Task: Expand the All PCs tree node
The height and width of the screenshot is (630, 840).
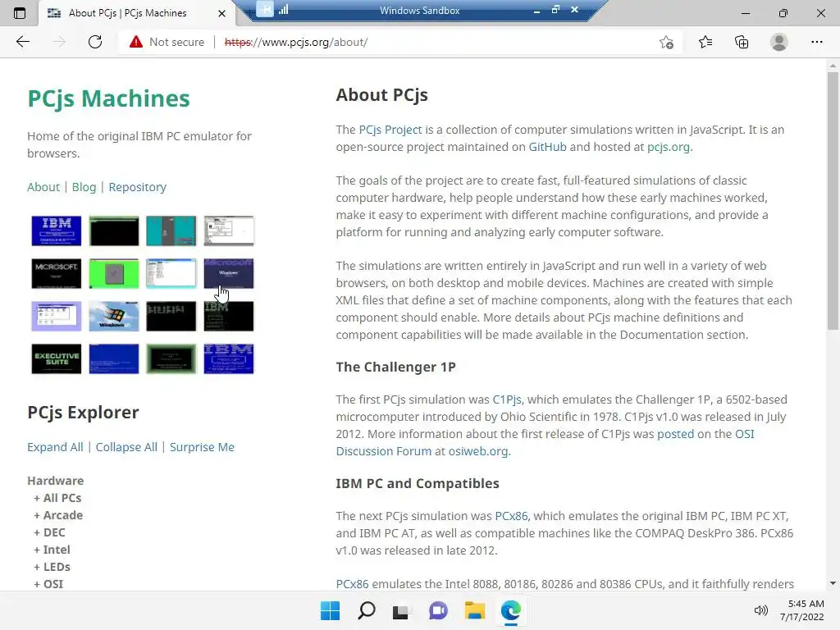Action: (x=57, y=498)
